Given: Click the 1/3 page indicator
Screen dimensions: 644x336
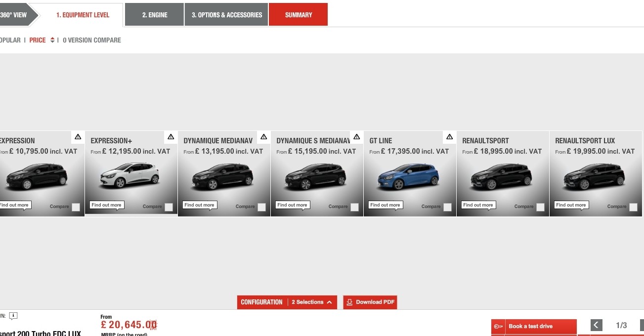Looking at the screenshot, I should click(x=621, y=325).
